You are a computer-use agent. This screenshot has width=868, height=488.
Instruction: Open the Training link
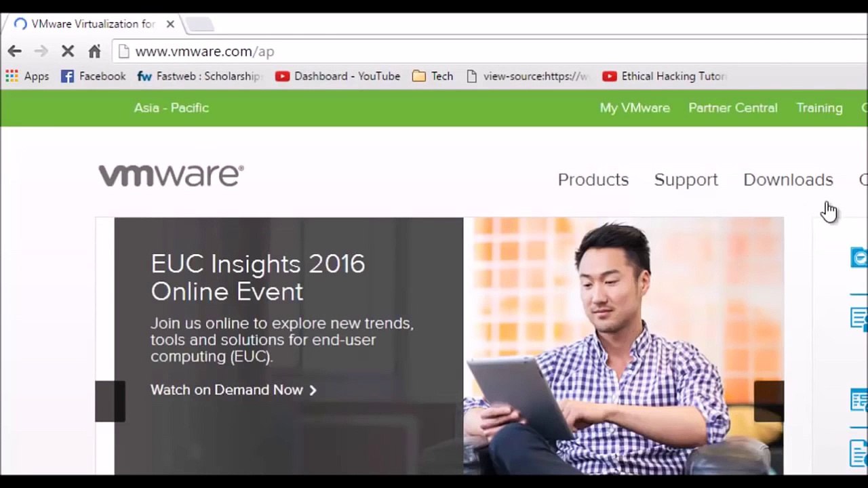[819, 108]
